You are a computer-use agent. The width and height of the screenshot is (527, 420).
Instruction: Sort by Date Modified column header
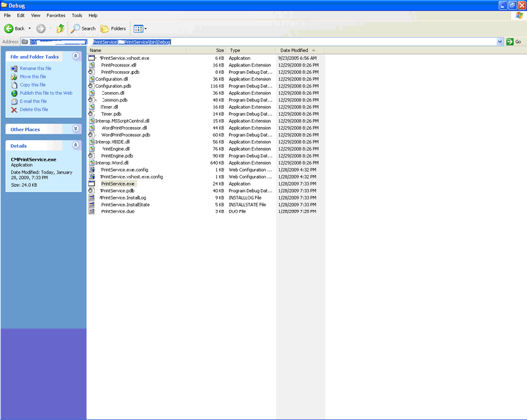300,51
